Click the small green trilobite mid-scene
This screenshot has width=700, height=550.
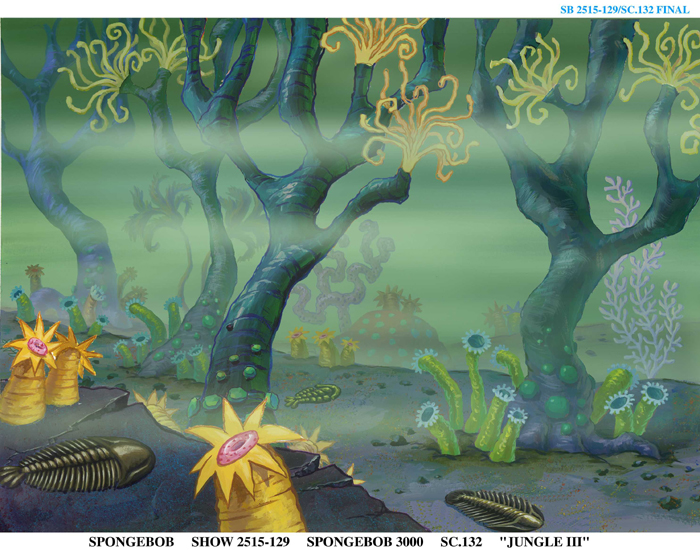[312, 397]
